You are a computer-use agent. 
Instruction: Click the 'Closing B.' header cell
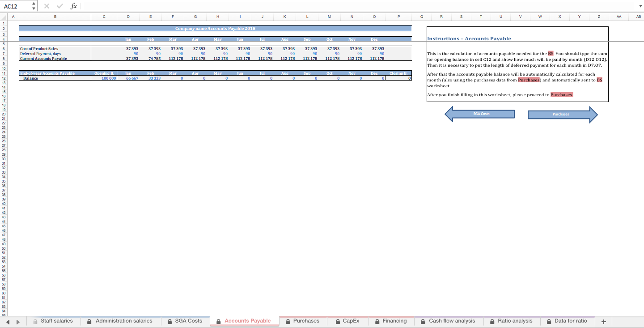(x=398, y=73)
